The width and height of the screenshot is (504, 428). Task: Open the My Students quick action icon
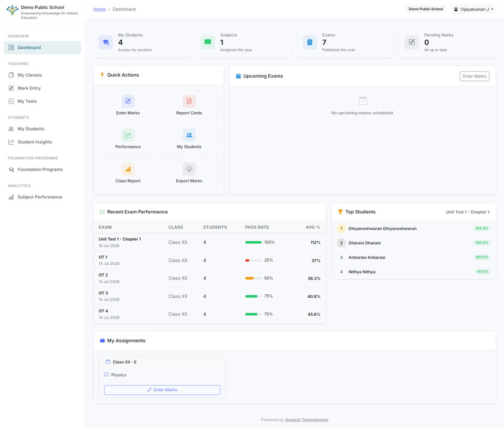(189, 135)
